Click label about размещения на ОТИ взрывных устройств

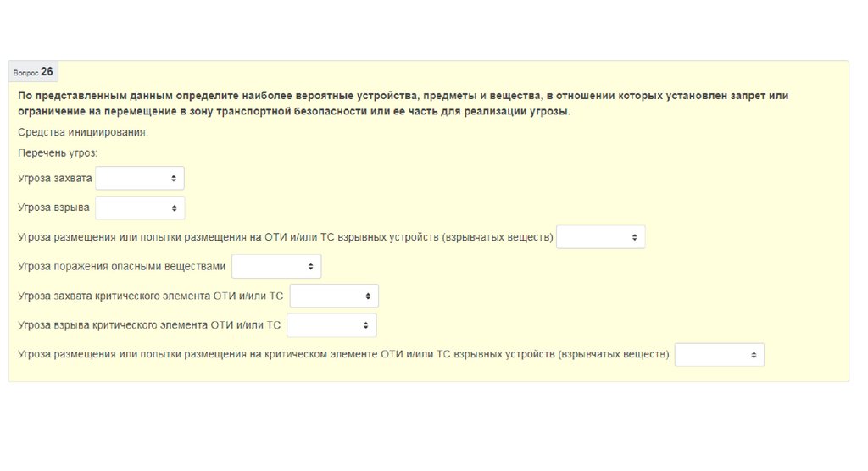pos(286,237)
